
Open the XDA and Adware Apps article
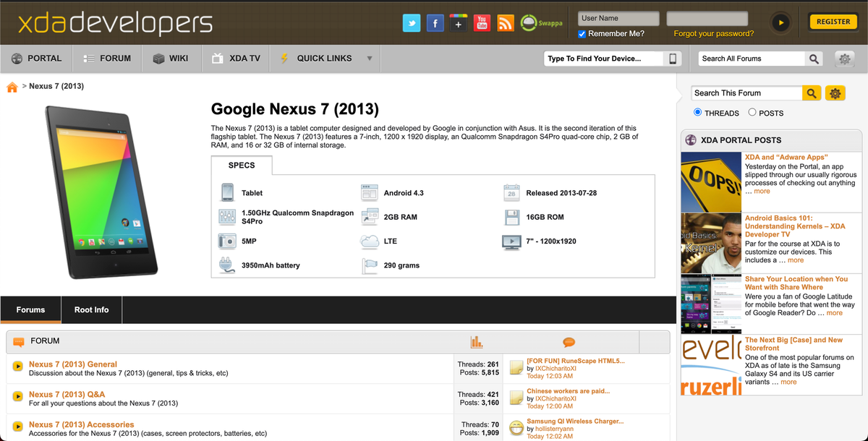coord(786,157)
